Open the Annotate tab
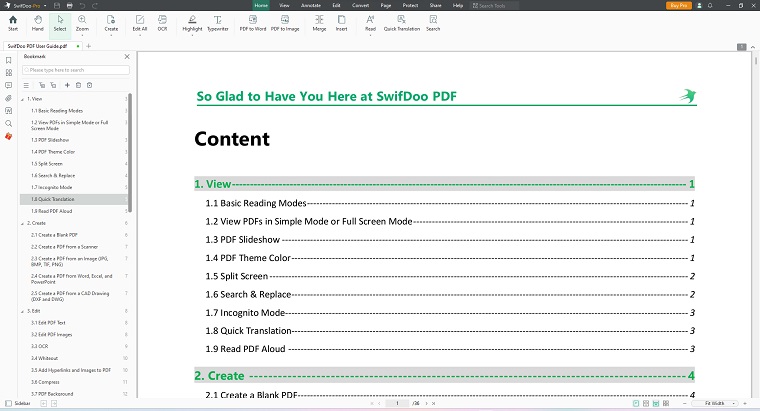 pos(311,5)
